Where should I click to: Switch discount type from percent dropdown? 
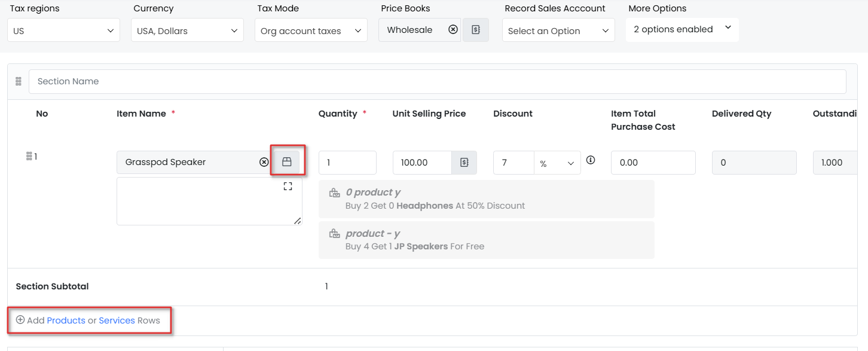point(557,163)
